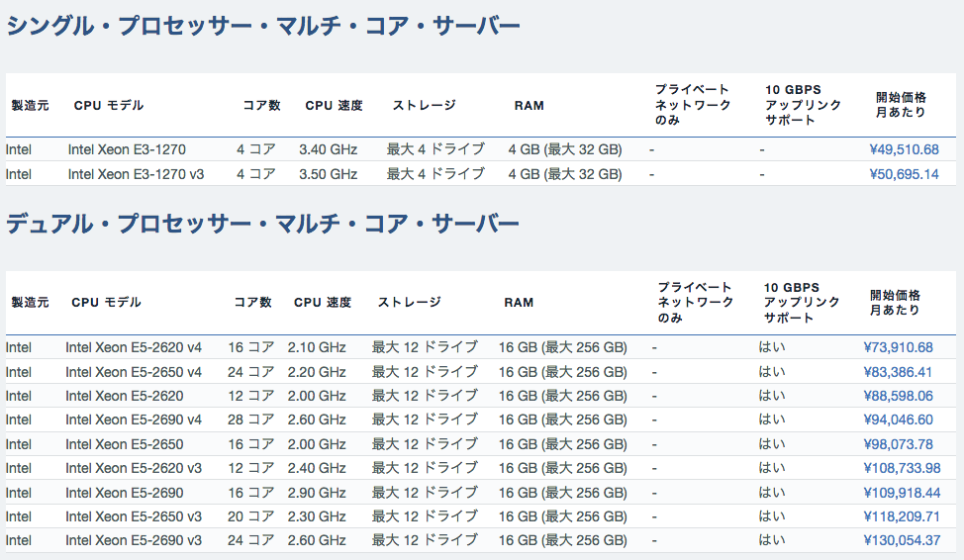The image size is (964, 560).
Task: Select Intel manufacturer cell in E5-2650 v3 row
Action: tap(19, 516)
